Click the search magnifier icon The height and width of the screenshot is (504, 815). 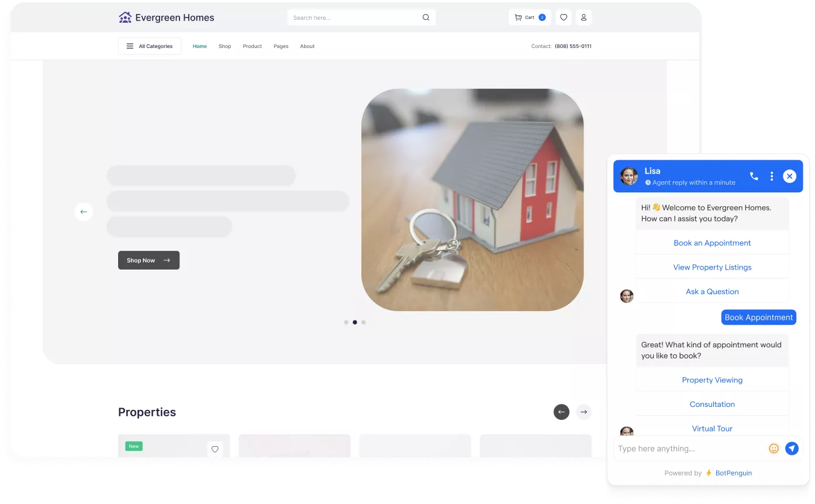click(x=426, y=17)
